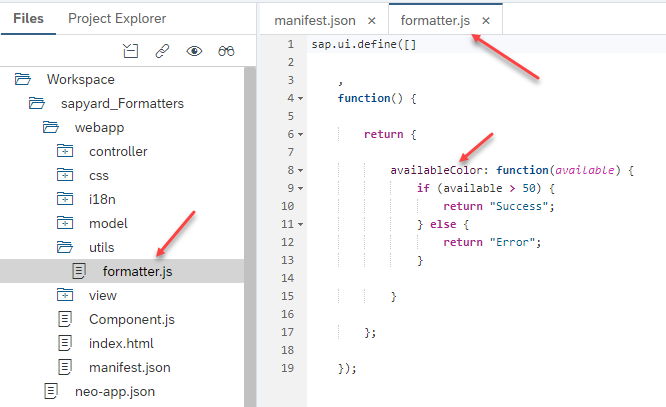Image resolution: width=666 pixels, height=407 pixels.
Task: Fold code at line 8 arrow
Action: [300, 170]
